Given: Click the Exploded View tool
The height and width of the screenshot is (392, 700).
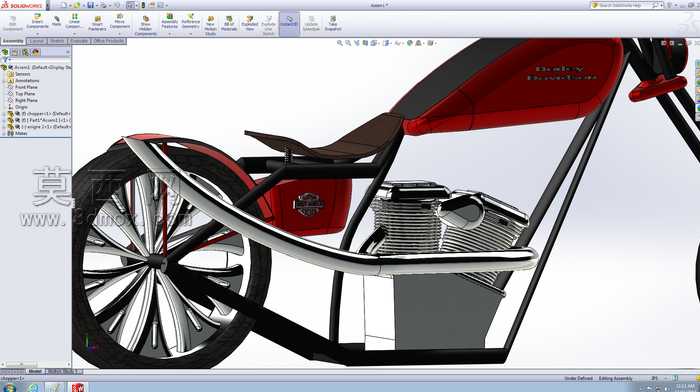Looking at the screenshot, I should tap(250, 23).
